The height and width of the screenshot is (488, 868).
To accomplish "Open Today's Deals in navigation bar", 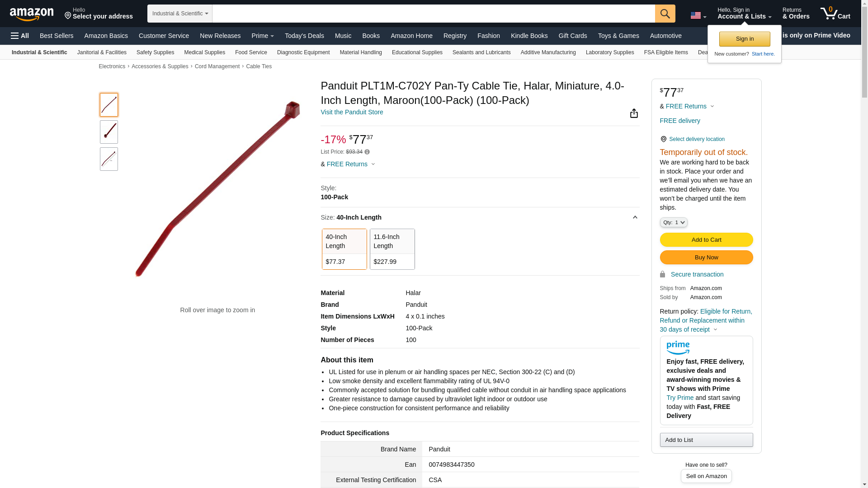I will coord(304,36).
